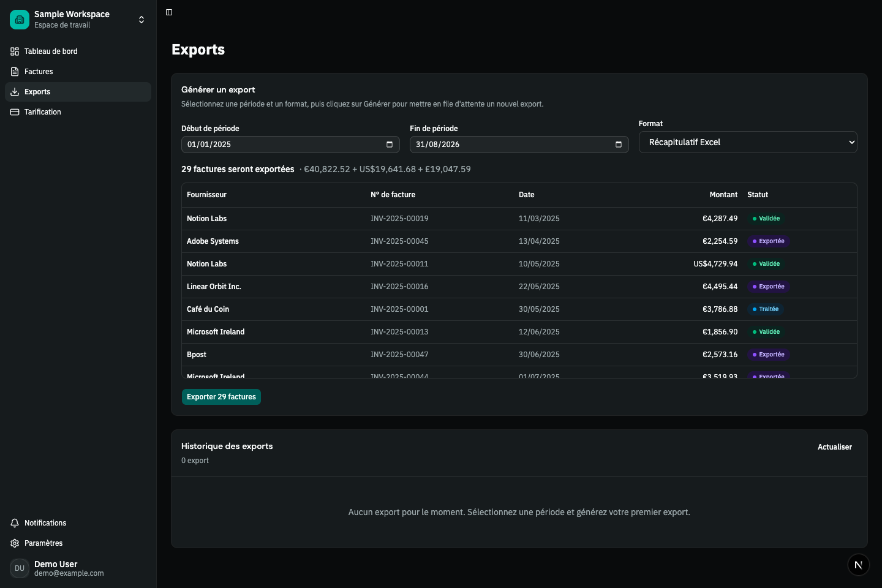
Task: Click the Notifications bell icon
Action: (15, 523)
